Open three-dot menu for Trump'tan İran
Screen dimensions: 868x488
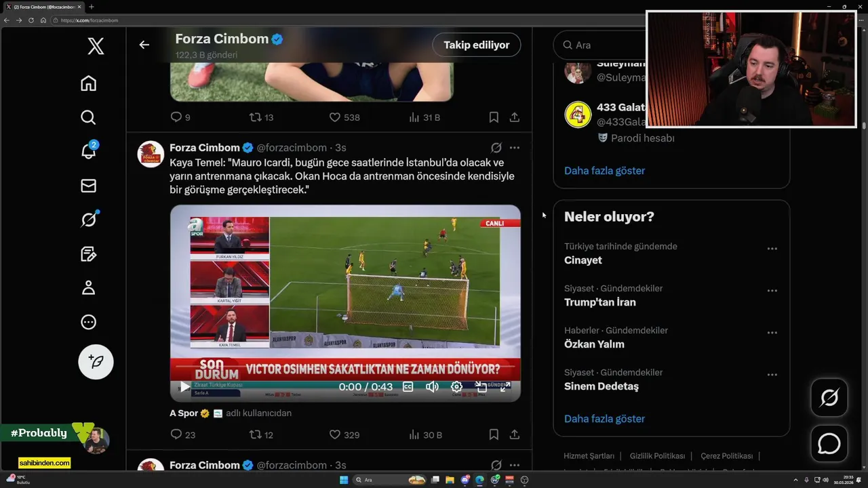[772, 291]
